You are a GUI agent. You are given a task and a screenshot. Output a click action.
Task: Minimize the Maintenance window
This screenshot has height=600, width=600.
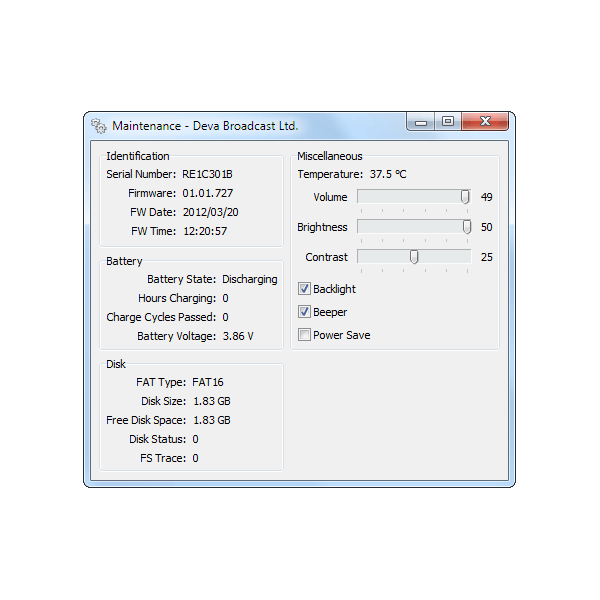[x=421, y=122]
